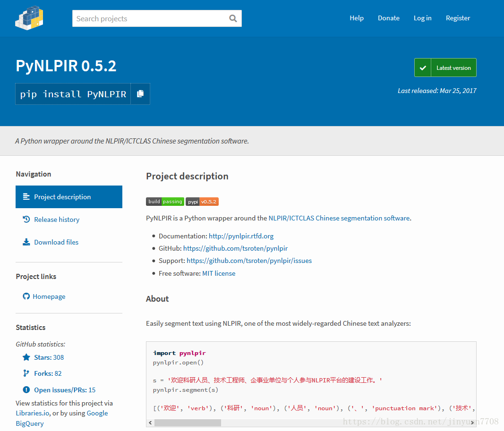Open the documentation link pynlpir.rtfd.org
Viewport: 504px width, 431px height.
click(241, 236)
